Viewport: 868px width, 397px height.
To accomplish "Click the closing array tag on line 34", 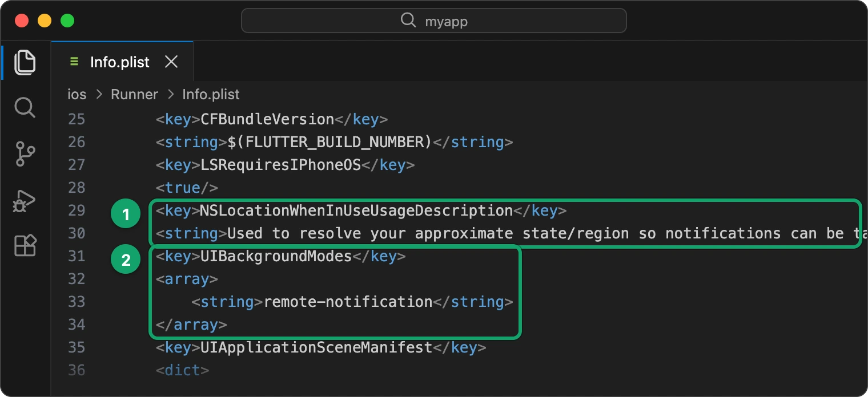I will (191, 325).
